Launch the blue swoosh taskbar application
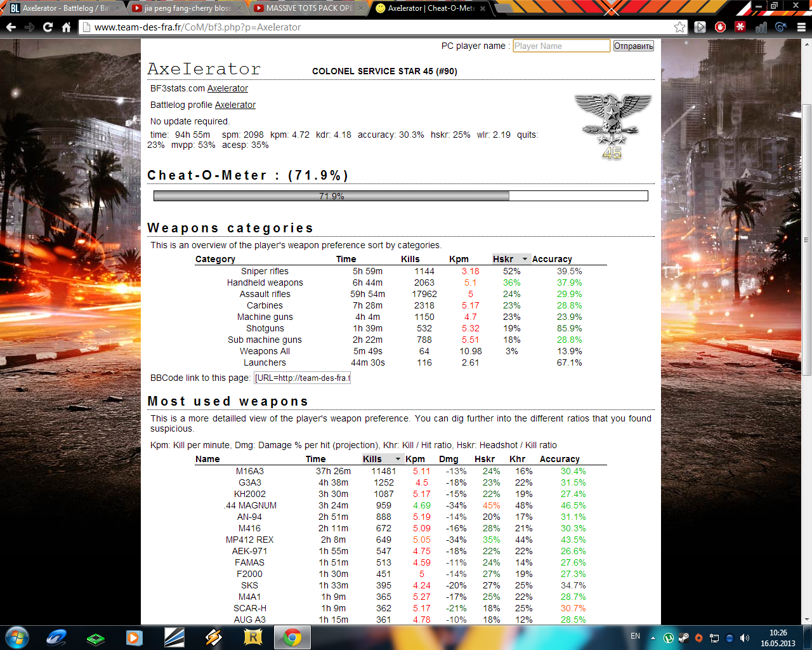This screenshot has width=812, height=650. click(x=56, y=637)
